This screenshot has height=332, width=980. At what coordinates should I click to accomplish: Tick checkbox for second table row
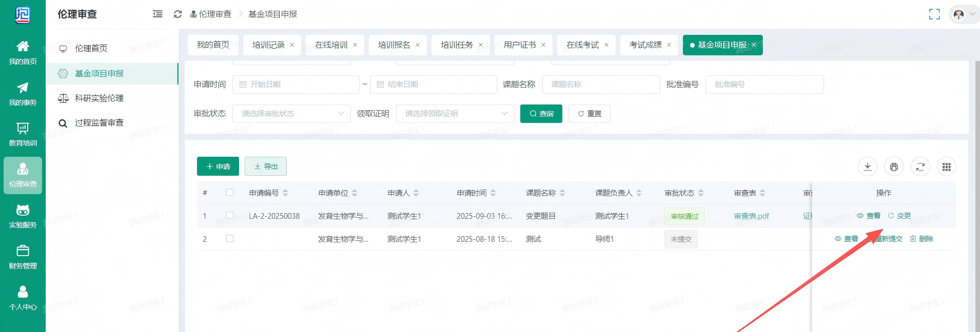[230, 239]
